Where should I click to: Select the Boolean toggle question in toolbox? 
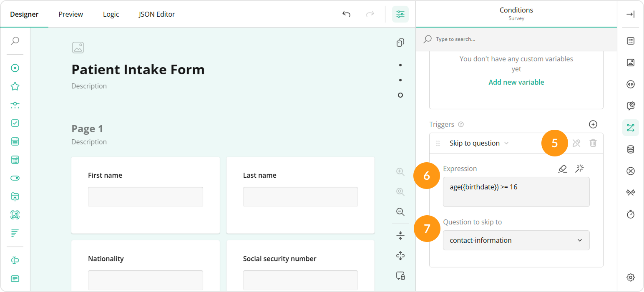(x=15, y=178)
